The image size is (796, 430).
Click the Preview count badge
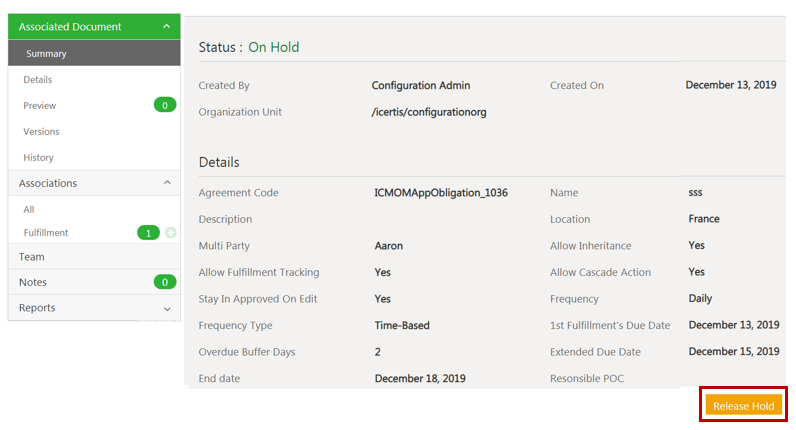coord(165,105)
